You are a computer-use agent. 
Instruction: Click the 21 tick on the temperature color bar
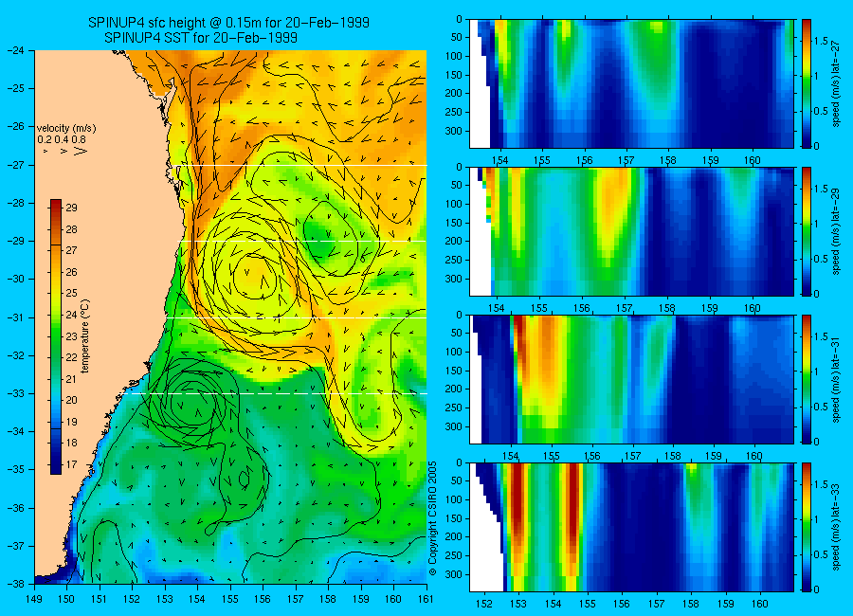click(71, 379)
